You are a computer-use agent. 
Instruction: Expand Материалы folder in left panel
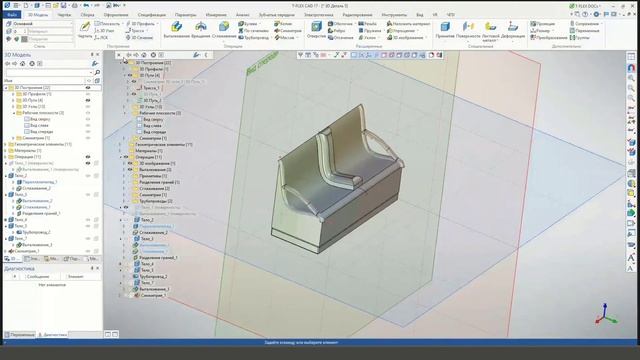pyautogui.click(x=6, y=151)
